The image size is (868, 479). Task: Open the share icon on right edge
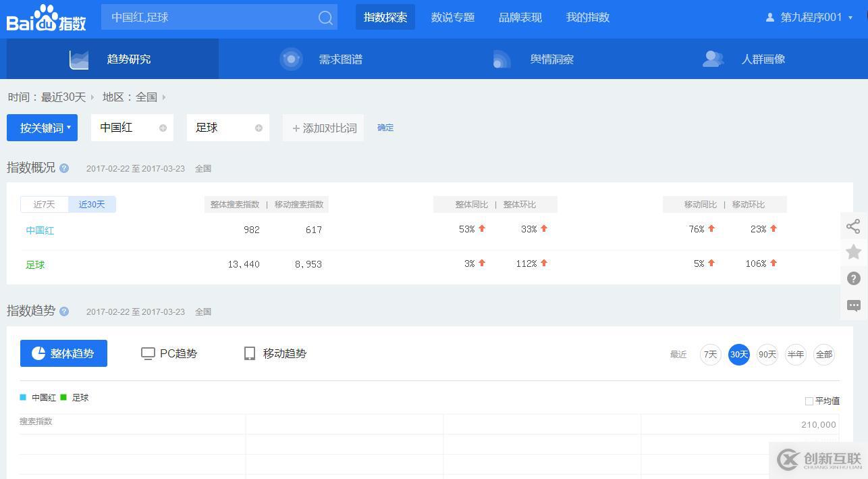(853, 226)
